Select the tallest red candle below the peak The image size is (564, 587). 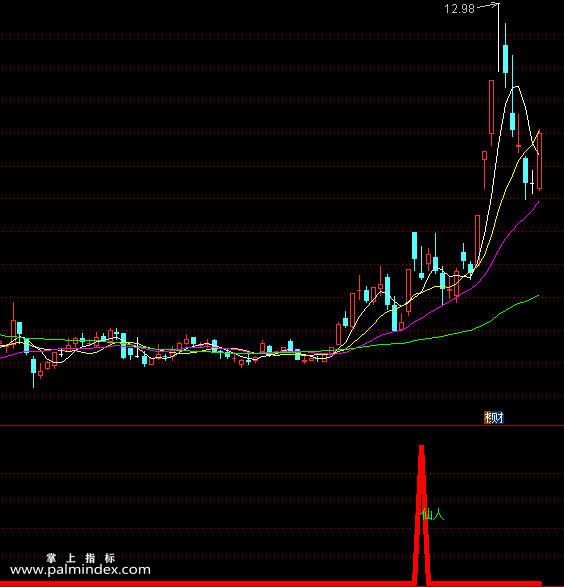click(x=491, y=112)
